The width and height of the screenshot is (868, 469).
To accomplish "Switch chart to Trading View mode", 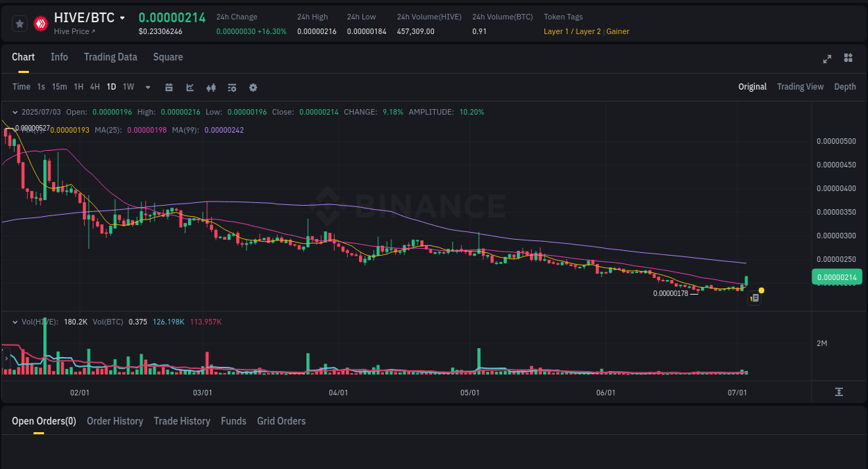I will pos(800,87).
